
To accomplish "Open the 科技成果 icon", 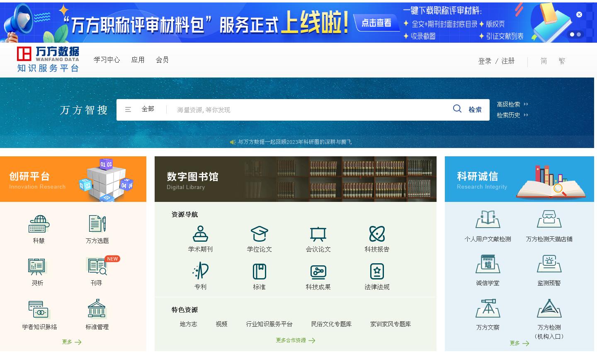I will 318,272.
